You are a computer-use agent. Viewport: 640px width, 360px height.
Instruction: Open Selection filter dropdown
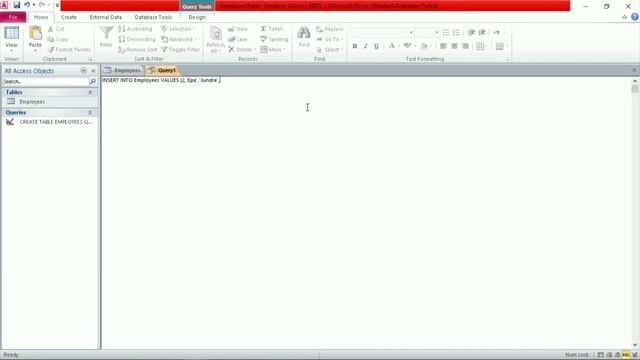(178, 29)
